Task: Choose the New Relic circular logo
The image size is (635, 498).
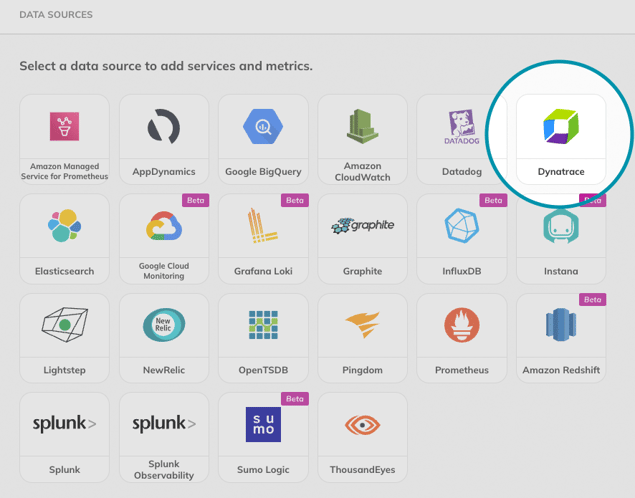Action: tap(164, 325)
